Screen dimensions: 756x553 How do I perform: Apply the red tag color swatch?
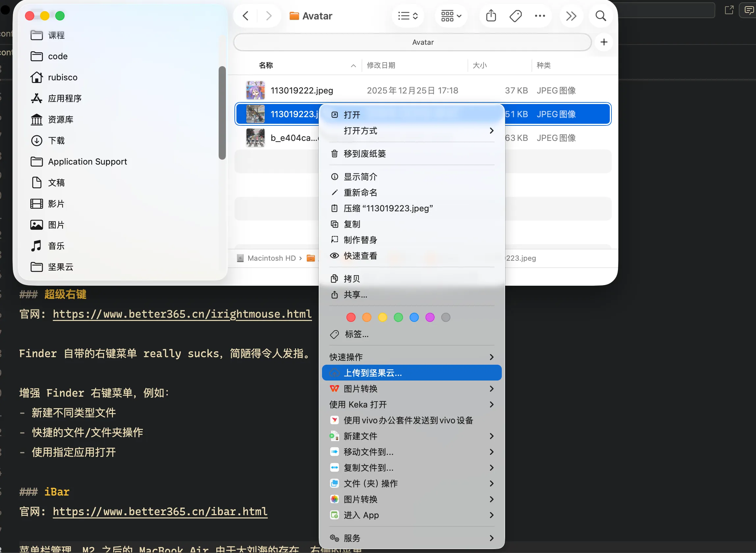click(351, 317)
